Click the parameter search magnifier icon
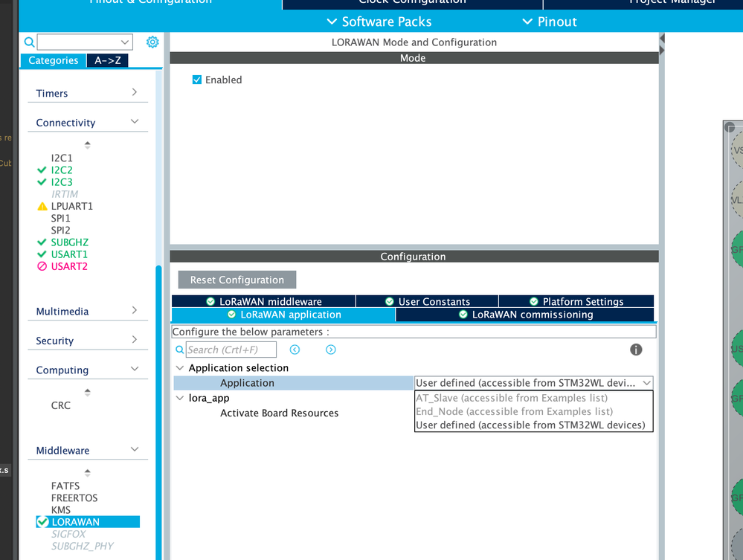Viewport: 743px width, 560px height. tap(179, 350)
